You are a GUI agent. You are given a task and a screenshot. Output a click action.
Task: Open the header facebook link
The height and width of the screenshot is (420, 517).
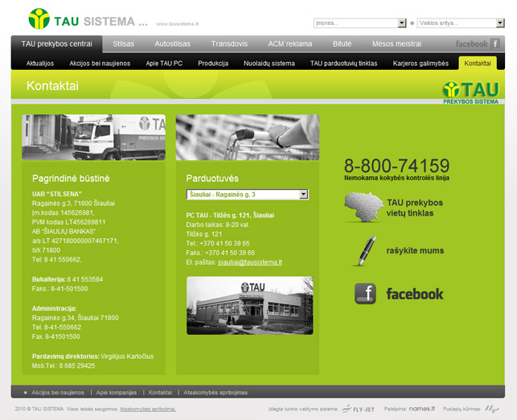coord(478,44)
